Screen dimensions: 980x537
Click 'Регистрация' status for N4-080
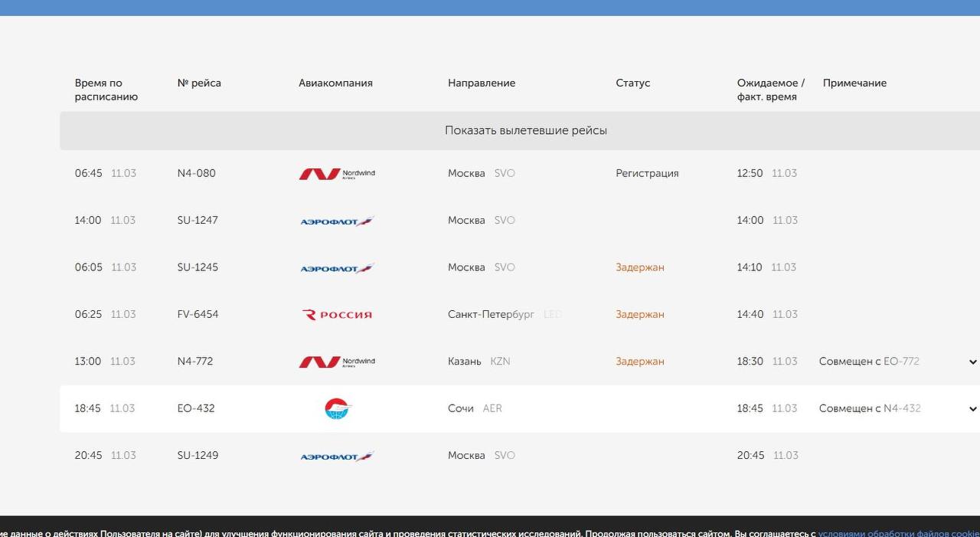pos(647,173)
